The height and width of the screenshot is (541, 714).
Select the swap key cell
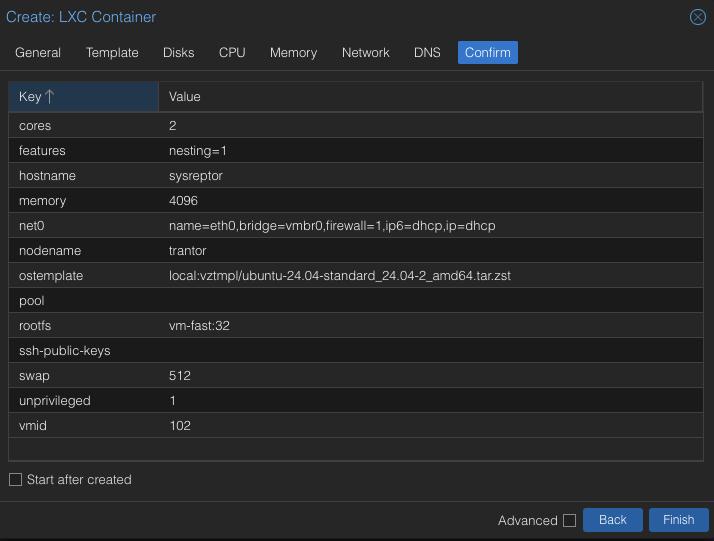[83, 376]
